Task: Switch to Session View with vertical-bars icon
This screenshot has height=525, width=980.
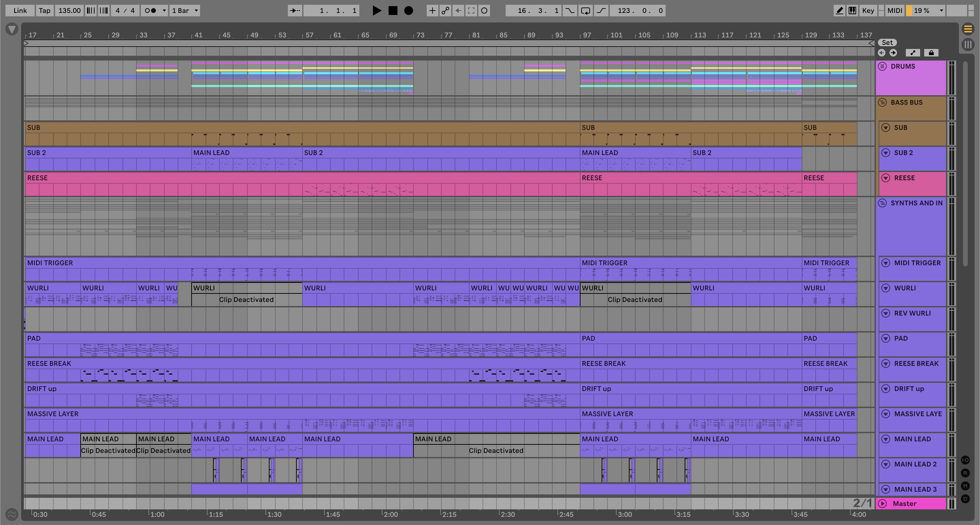Action: pos(968,45)
